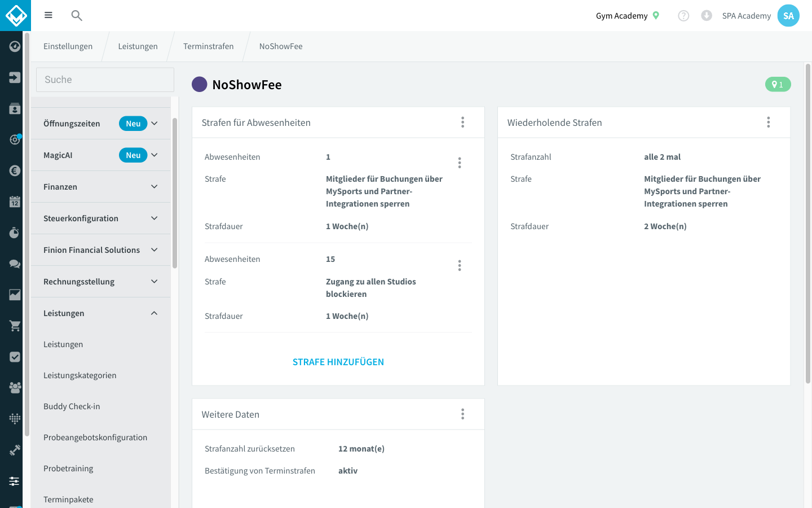This screenshot has width=812, height=508.
Task: Open Leistungskategorien in the sidebar
Action: click(x=80, y=375)
